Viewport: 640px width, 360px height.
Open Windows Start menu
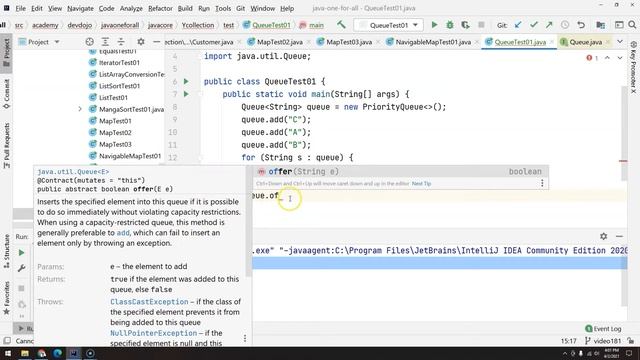pos(7,353)
